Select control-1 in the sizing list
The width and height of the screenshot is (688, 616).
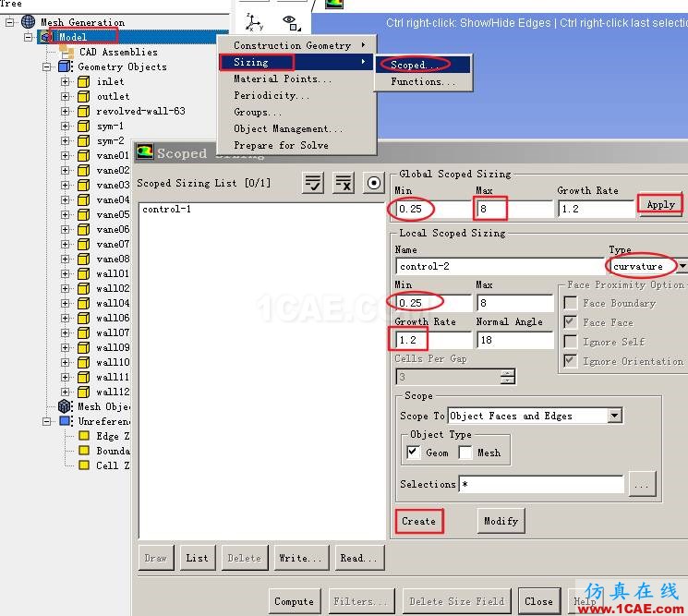(x=167, y=210)
